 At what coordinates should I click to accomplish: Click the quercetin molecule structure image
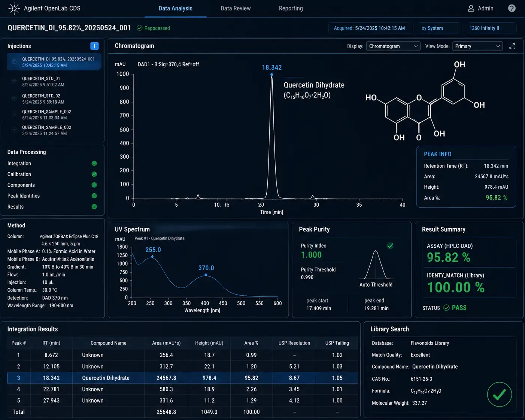pos(425,101)
